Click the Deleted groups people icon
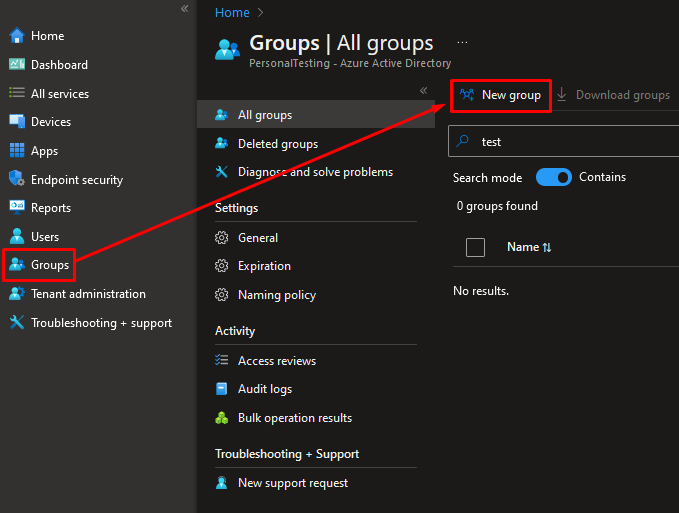The height and width of the screenshot is (513, 679). 222,143
